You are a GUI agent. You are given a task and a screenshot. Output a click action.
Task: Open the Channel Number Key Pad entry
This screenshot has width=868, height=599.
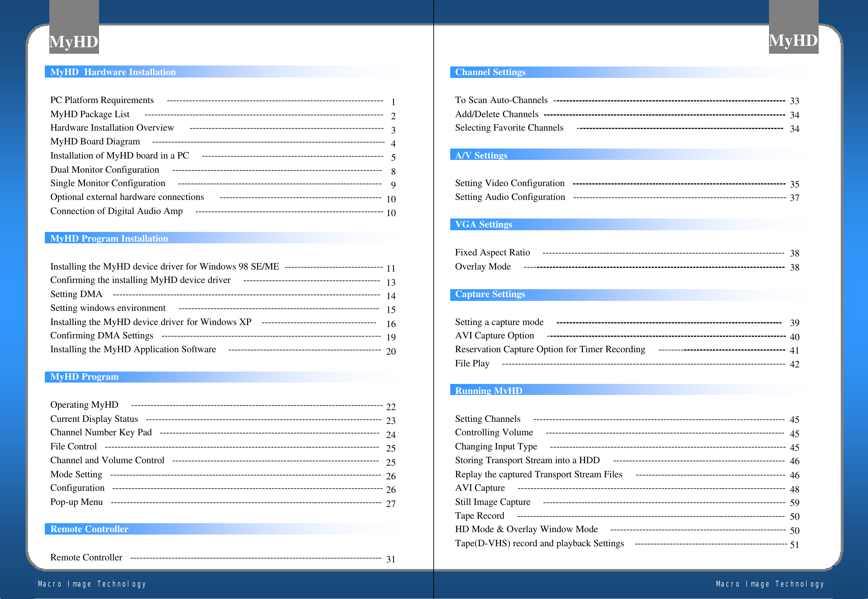101,432
